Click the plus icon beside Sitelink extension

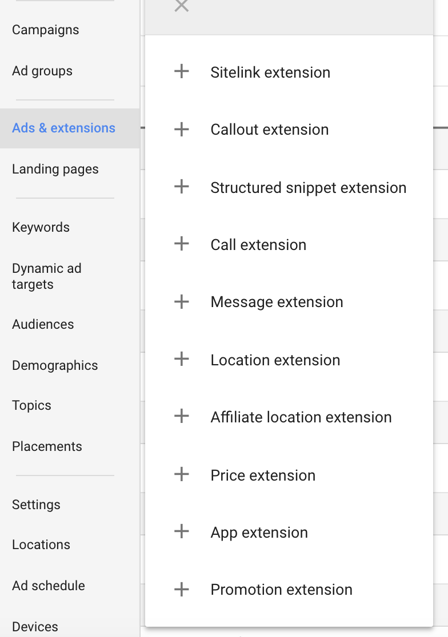[182, 72]
